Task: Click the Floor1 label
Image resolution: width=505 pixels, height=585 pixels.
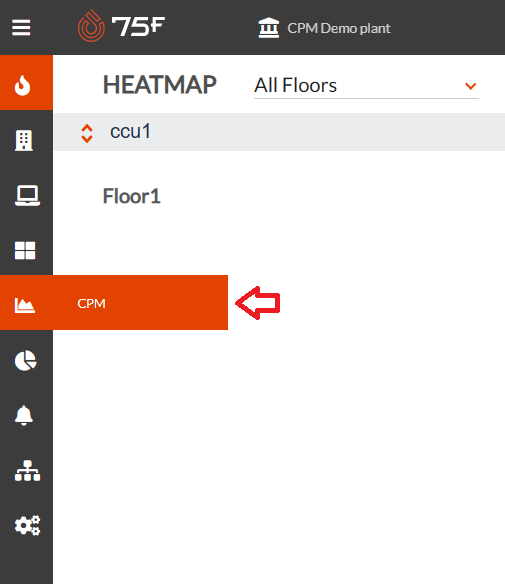Action: coord(132,196)
